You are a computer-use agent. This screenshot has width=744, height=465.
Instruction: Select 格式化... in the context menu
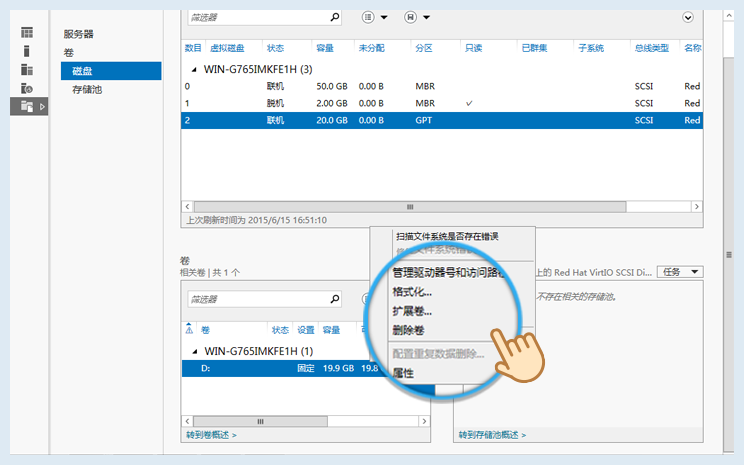click(x=412, y=292)
